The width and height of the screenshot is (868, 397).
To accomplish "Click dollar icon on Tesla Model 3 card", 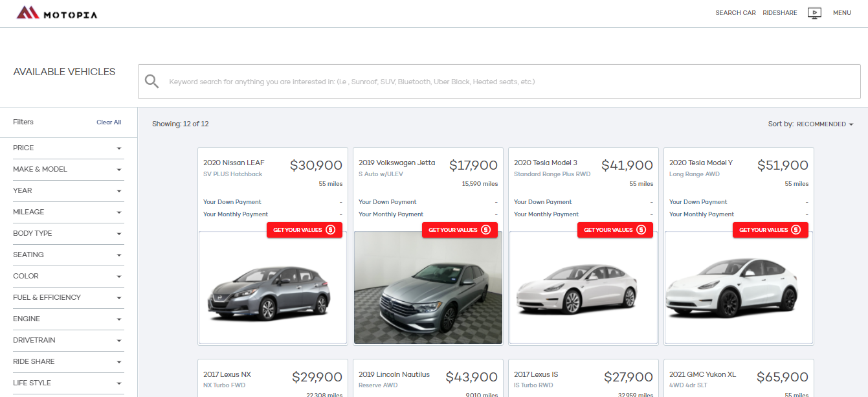I will 641,230.
